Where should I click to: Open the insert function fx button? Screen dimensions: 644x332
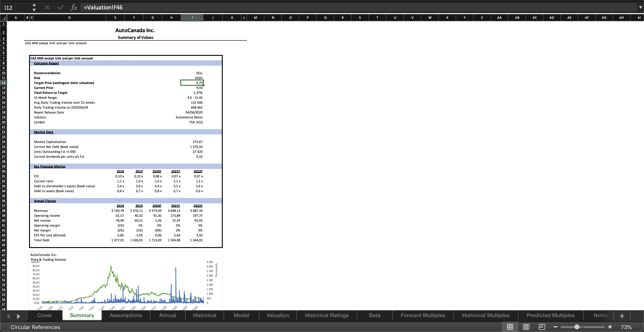pyautogui.click(x=74, y=8)
